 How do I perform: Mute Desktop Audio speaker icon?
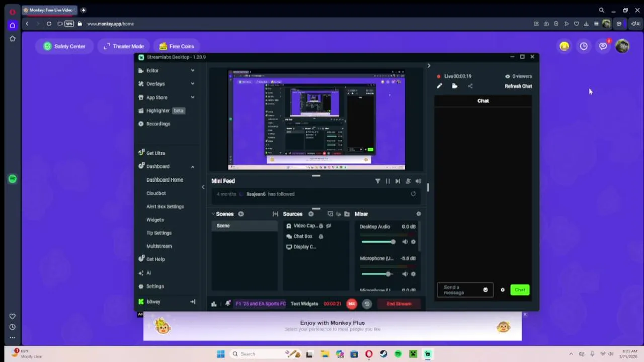point(405,242)
